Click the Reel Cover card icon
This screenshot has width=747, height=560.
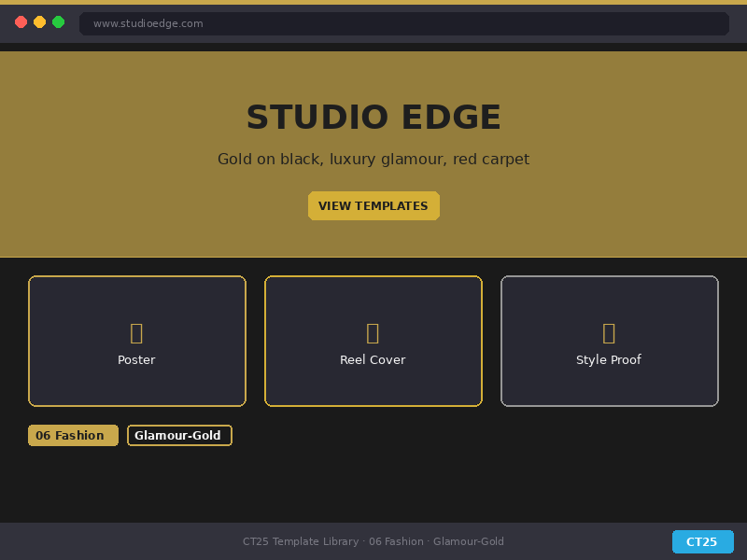point(373,333)
